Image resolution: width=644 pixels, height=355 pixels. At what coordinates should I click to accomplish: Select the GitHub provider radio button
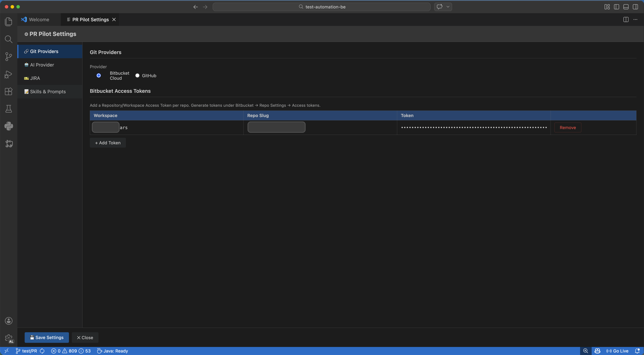point(137,75)
